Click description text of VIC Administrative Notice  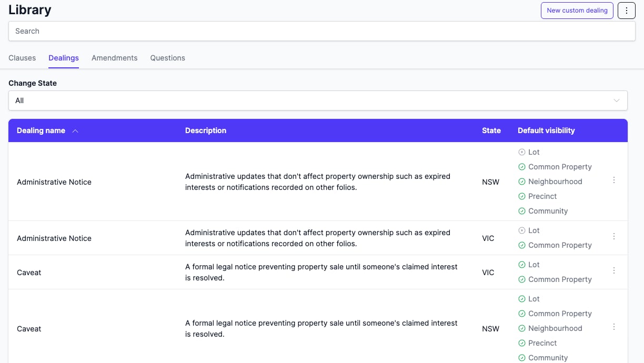pos(318,238)
